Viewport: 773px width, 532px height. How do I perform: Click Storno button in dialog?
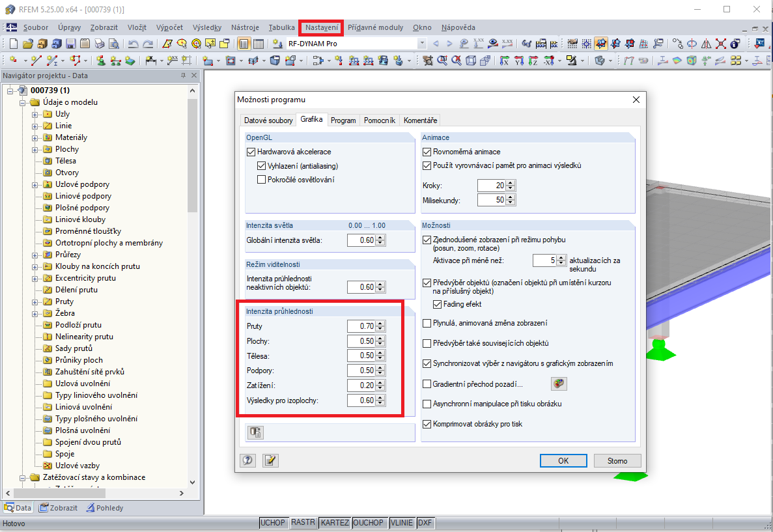(x=617, y=460)
